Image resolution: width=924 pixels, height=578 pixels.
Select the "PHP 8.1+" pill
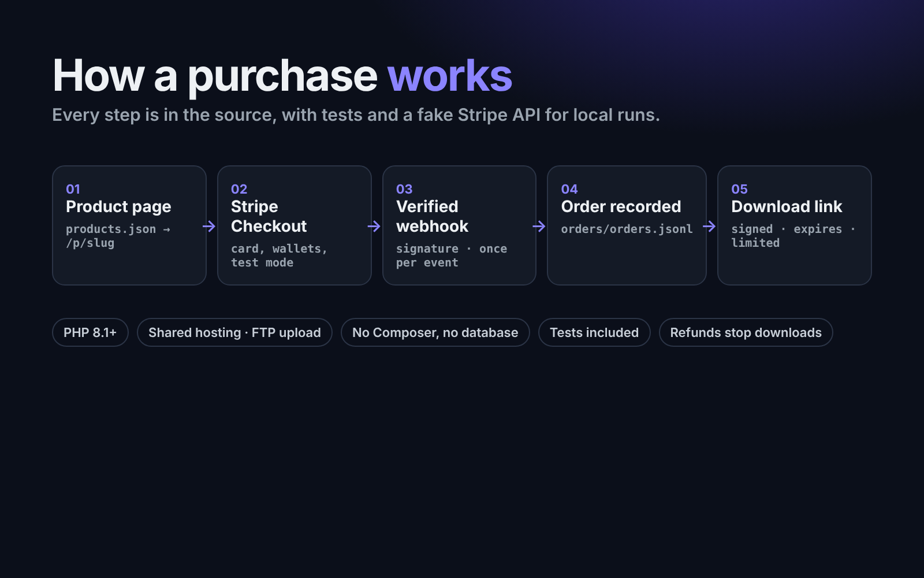90,332
